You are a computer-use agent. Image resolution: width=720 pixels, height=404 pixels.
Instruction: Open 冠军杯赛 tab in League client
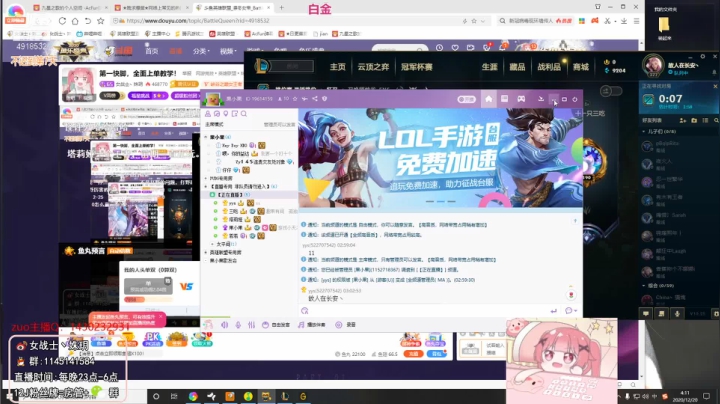pos(416,67)
